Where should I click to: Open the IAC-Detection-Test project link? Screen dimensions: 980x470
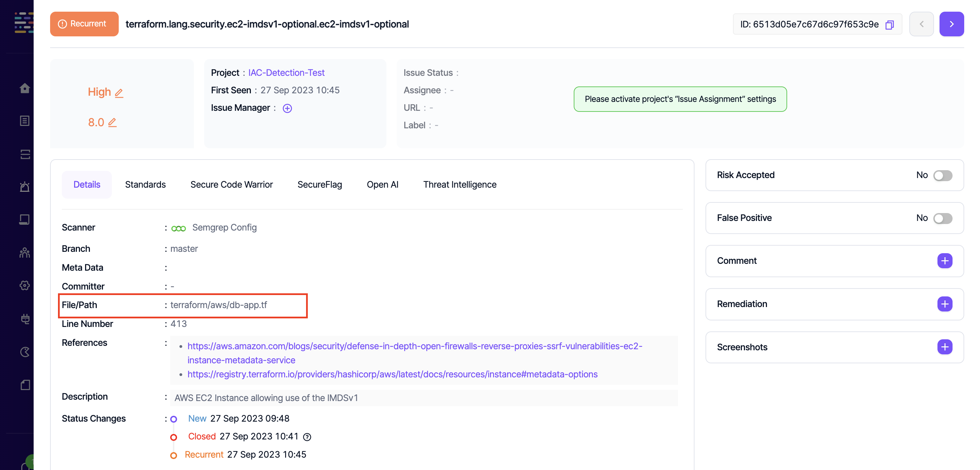(286, 73)
